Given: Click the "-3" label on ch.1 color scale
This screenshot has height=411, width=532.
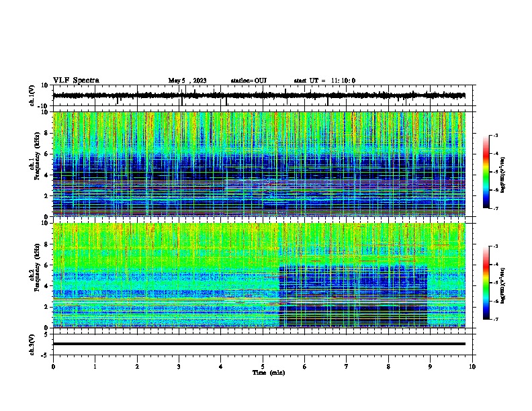Looking at the screenshot, I should [495, 135].
